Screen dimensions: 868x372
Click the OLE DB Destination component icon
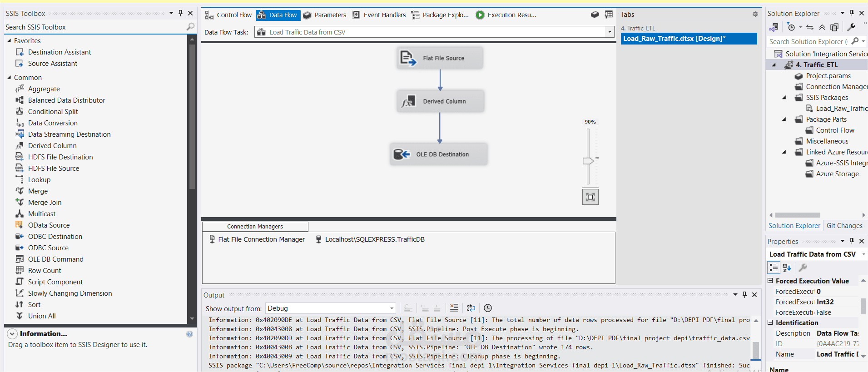click(x=402, y=154)
